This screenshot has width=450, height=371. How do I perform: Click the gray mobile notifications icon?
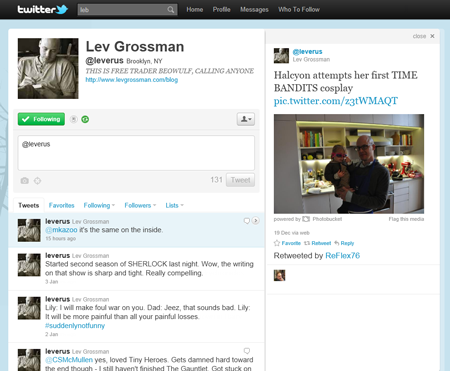tap(74, 119)
